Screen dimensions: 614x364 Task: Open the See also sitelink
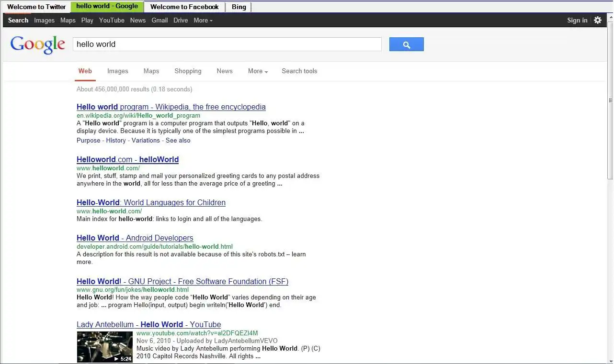pyautogui.click(x=178, y=141)
